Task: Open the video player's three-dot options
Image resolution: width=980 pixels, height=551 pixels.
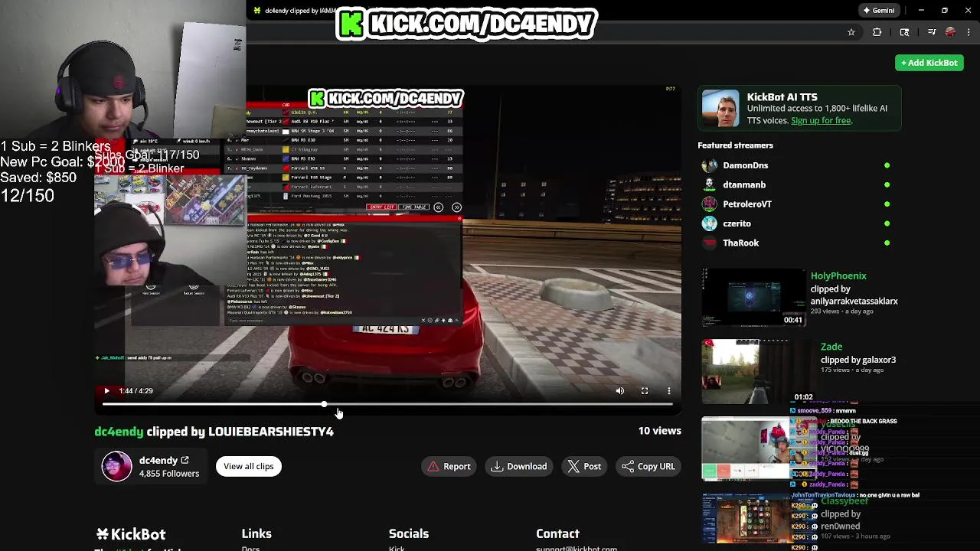Action: pos(669,391)
